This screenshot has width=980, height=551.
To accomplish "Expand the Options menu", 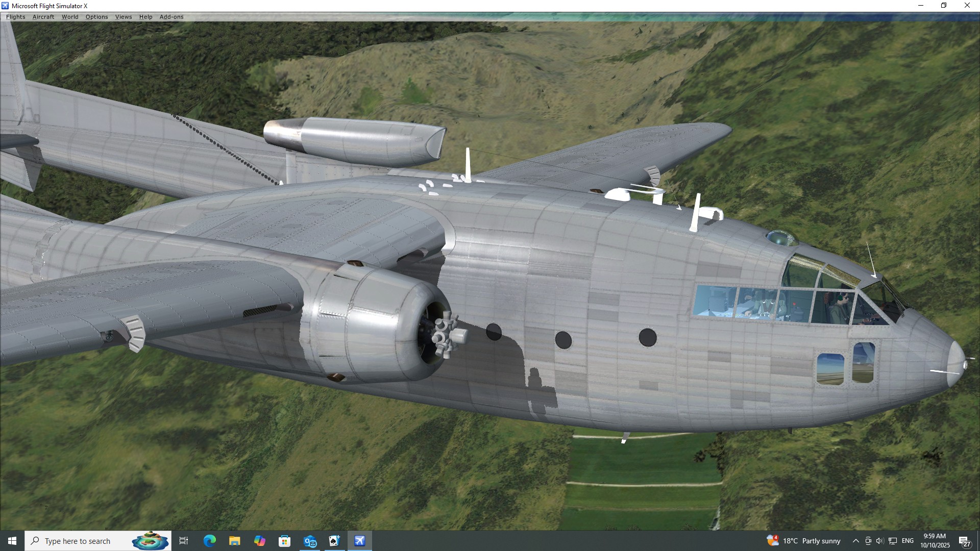I will 96,17.
